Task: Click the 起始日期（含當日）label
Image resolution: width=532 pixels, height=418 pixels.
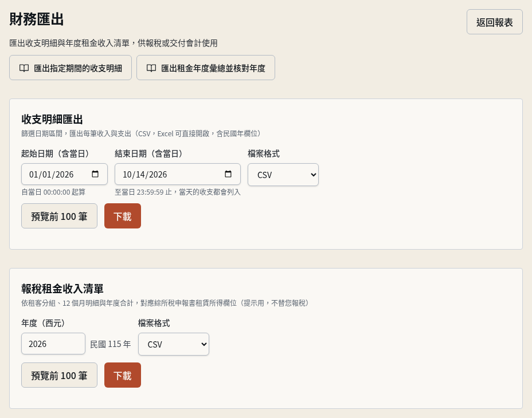Action: pos(55,153)
